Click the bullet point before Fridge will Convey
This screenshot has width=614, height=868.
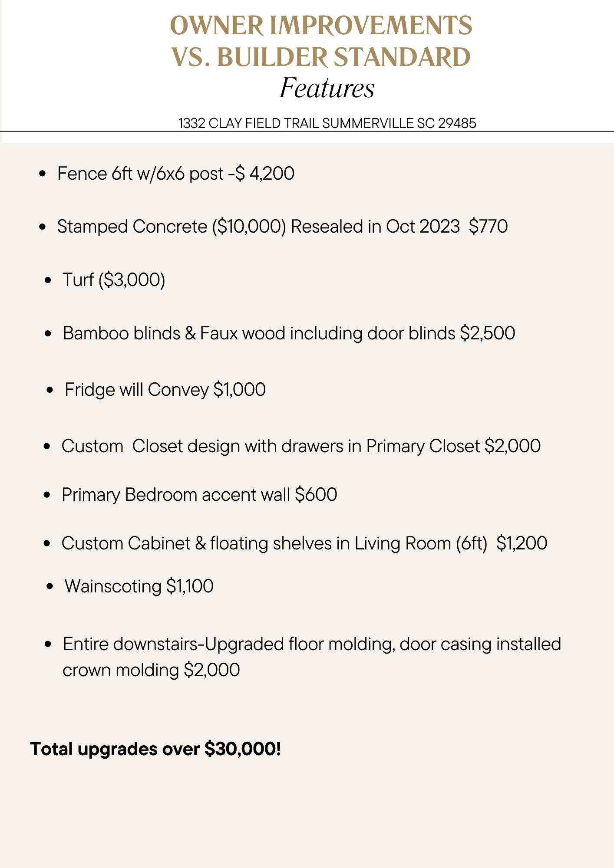50,390
